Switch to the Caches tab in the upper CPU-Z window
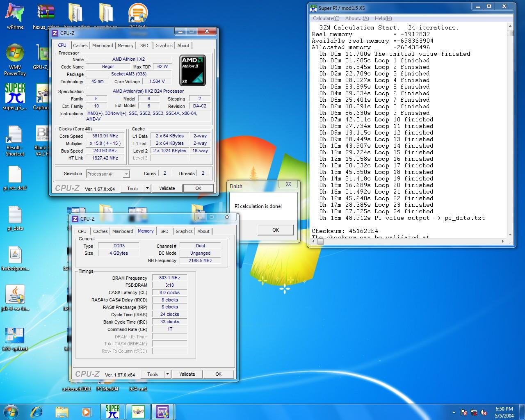The height and width of the screenshot is (420, 525). tap(80, 46)
